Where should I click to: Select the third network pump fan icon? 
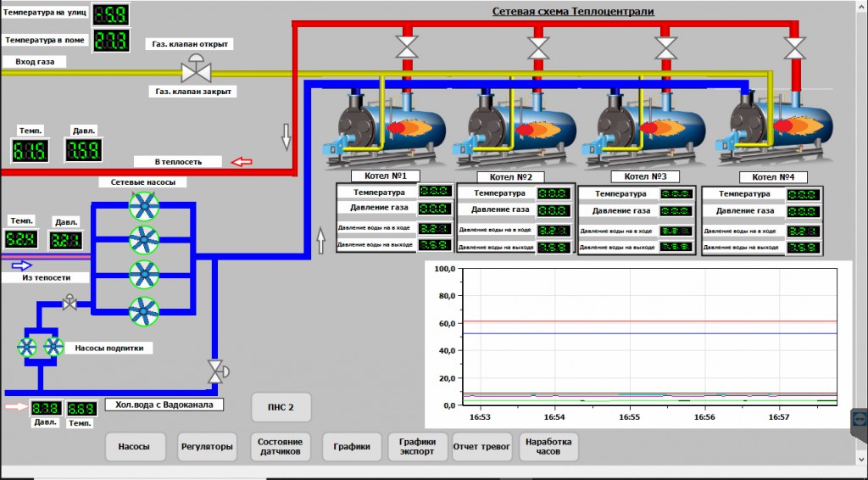[x=144, y=274]
